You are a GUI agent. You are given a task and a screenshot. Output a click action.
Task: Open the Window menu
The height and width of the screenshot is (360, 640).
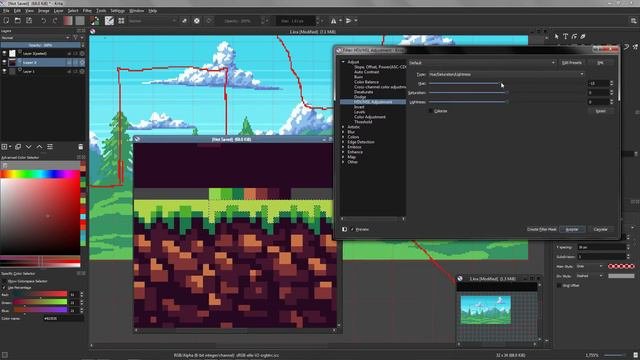(136, 11)
